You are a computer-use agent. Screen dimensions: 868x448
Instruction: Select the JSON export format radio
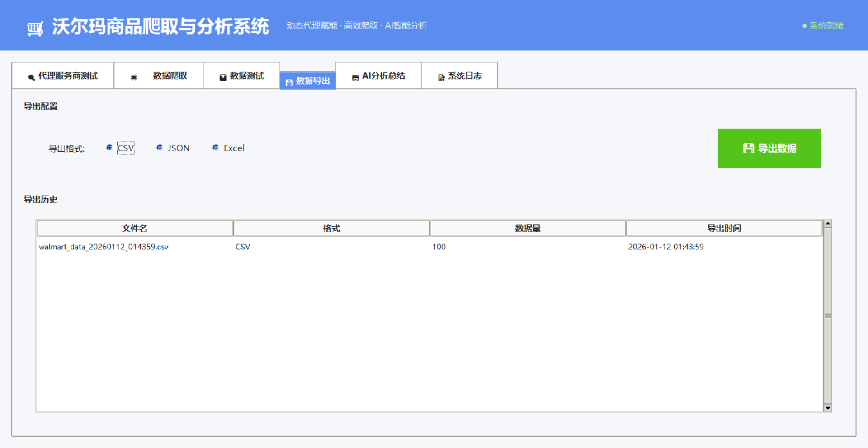click(160, 148)
